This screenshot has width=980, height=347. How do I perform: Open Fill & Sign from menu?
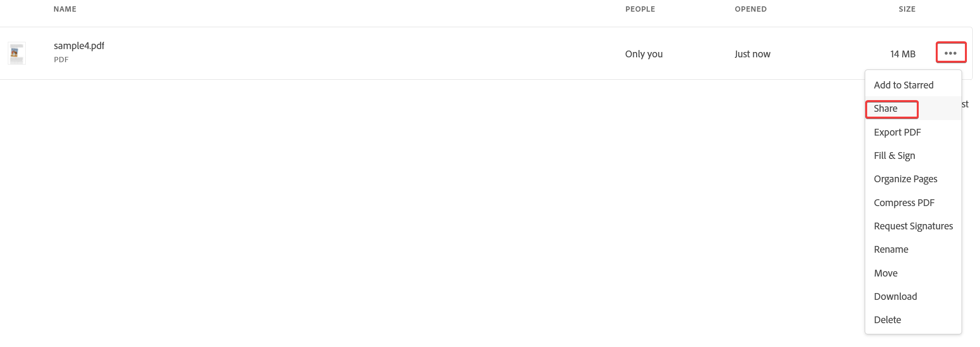coord(894,156)
